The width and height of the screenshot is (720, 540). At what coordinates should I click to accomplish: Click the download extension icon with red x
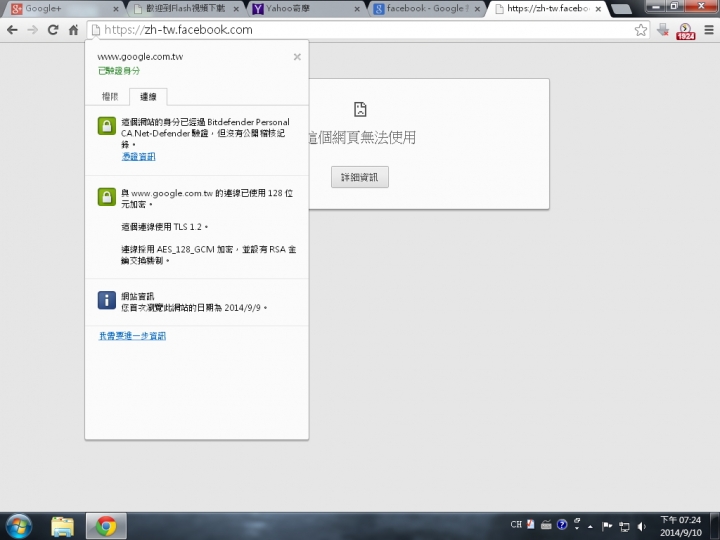663,30
